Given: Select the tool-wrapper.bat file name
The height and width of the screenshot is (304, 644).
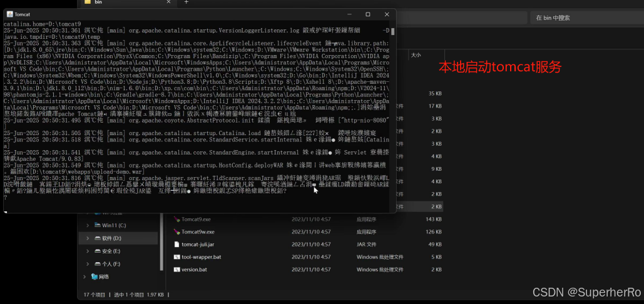Looking at the screenshot, I should pyautogui.click(x=202, y=257).
